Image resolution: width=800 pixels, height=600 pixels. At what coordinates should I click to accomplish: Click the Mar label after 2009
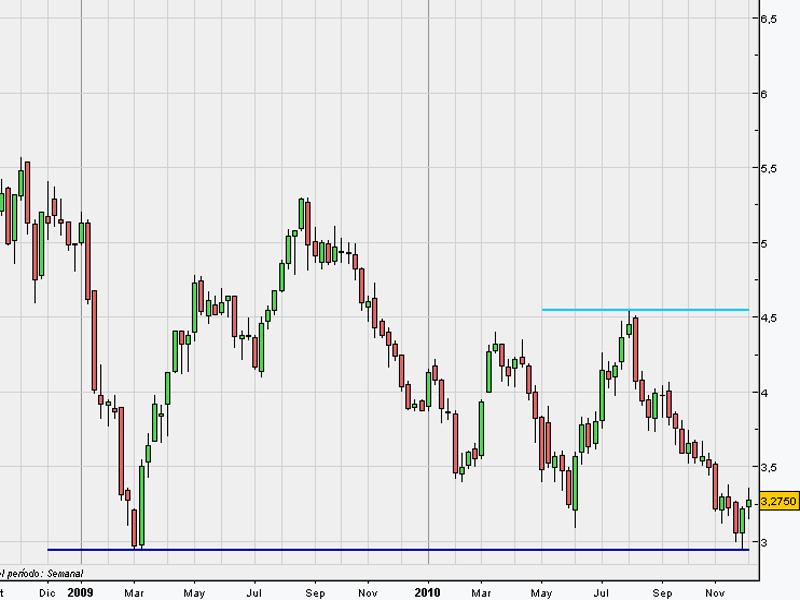(134, 593)
